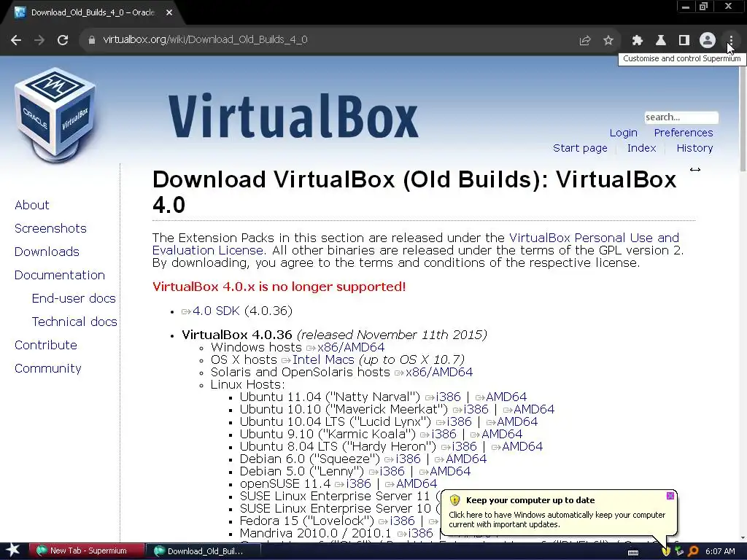Open the History link
Image resolution: width=747 pixels, height=560 pixels.
(694, 148)
